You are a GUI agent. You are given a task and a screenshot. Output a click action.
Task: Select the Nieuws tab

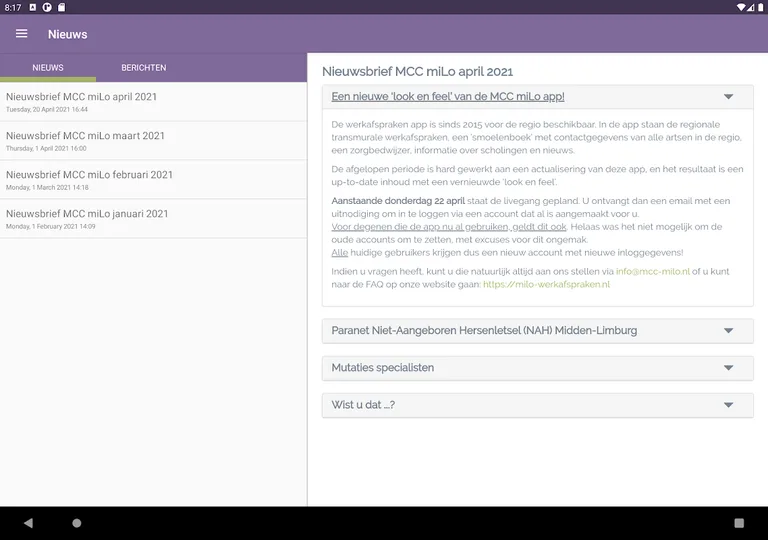48,68
